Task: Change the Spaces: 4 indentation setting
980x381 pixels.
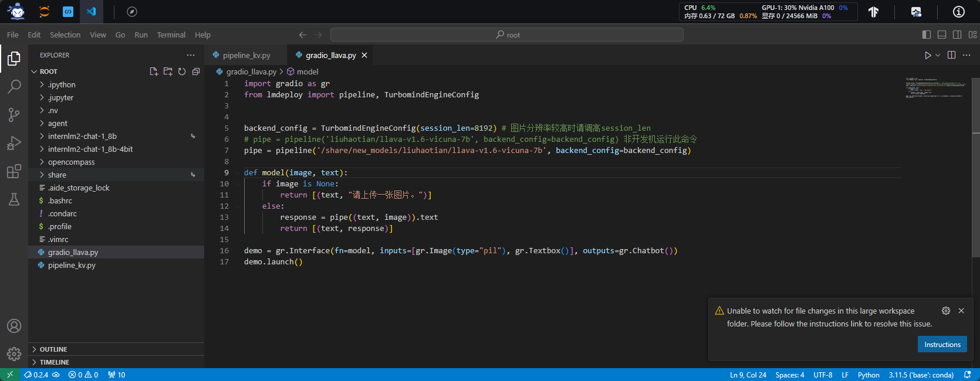Action: pos(790,375)
